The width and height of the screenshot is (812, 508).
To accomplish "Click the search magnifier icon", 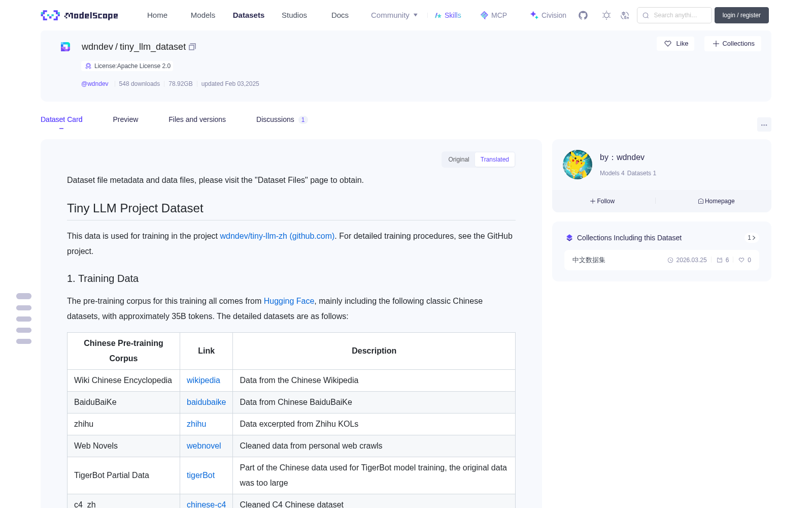I will (x=646, y=15).
